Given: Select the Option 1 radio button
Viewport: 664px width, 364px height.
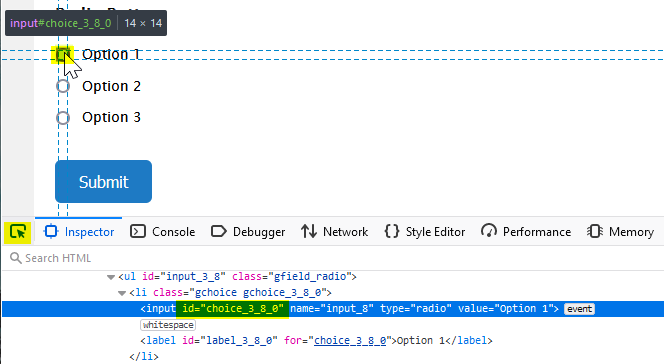Looking at the screenshot, I should point(63,55).
